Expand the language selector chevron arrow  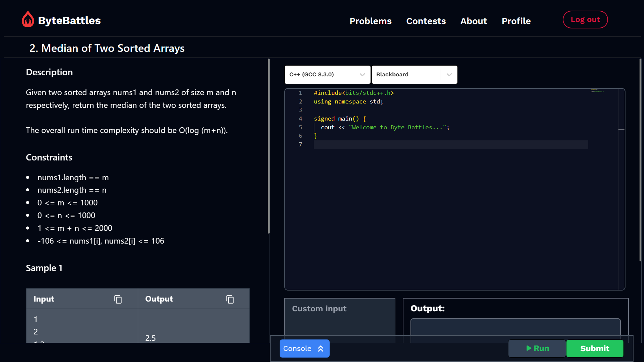click(x=362, y=74)
